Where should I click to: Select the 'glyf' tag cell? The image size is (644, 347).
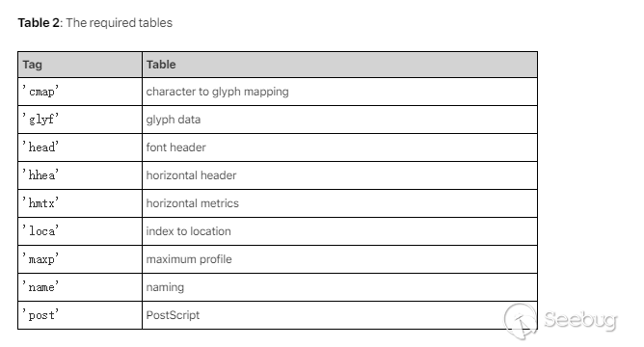pyautogui.click(x=80, y=120)
